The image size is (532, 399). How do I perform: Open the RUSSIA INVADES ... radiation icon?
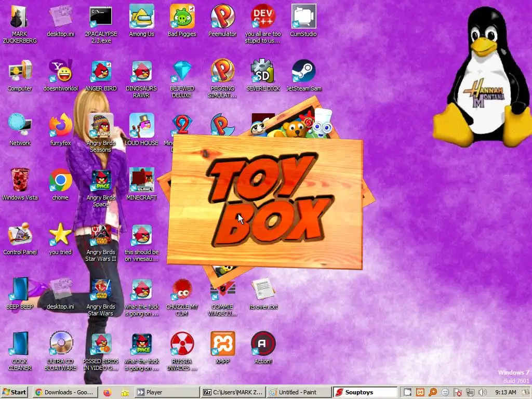(182, 344)
